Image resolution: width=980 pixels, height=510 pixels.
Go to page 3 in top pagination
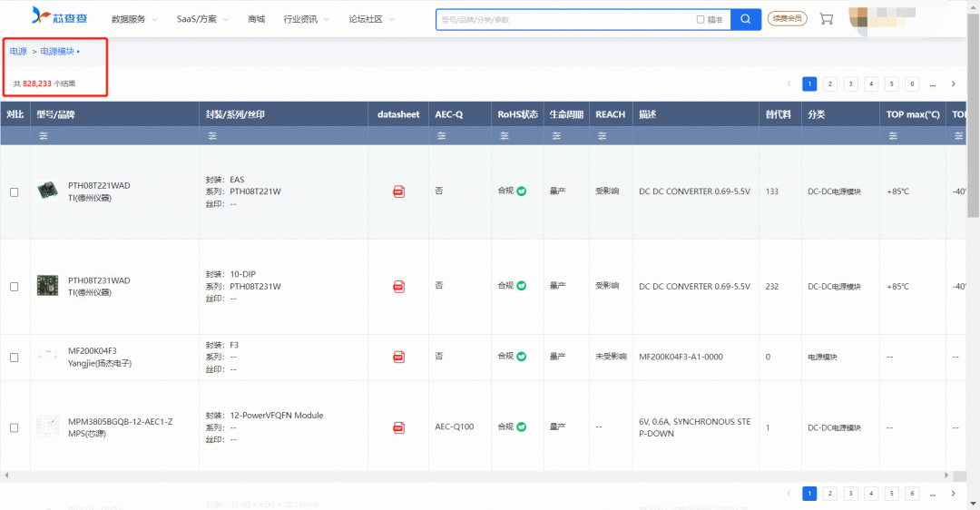click(850, 83)
